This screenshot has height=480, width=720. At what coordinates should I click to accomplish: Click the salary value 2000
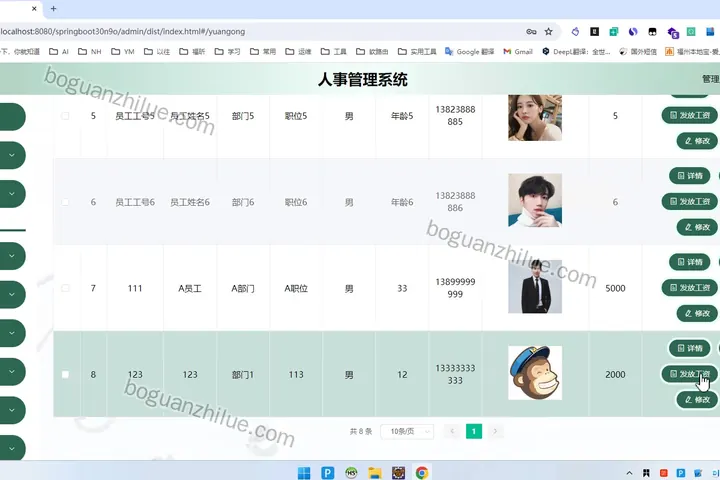point(615,375)
